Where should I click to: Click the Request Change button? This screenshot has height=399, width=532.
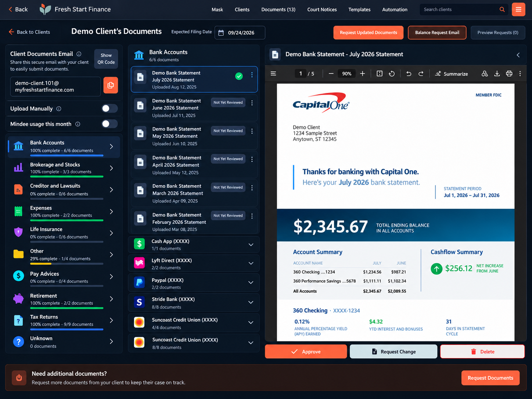click(x=393, y=352)
